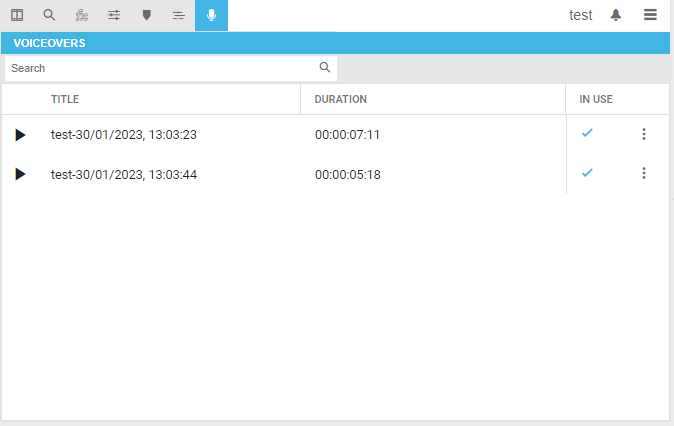674x426 pixels.
Task: Open the notifications bell
Action: pyautogui.click(x=616, y=15)
